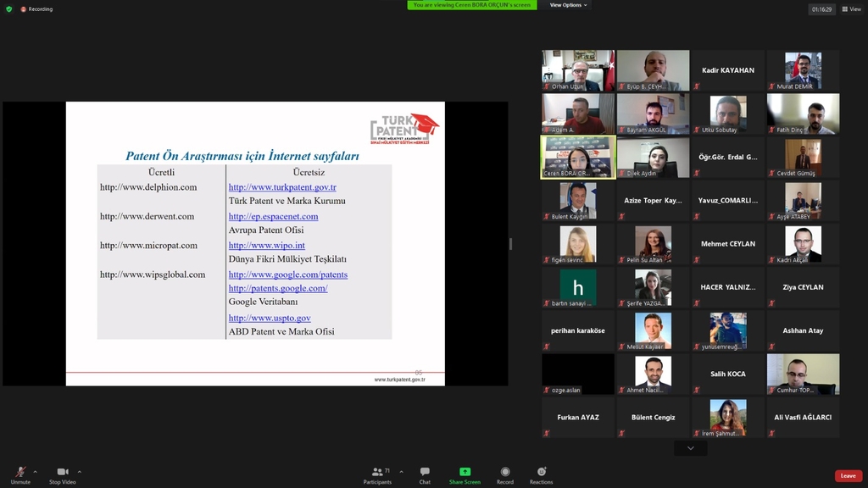Click the green Share Screen icon
Image resolution: width=868 pixels, height=488 pixels.
pyautogui.click(x=465, y=471)
